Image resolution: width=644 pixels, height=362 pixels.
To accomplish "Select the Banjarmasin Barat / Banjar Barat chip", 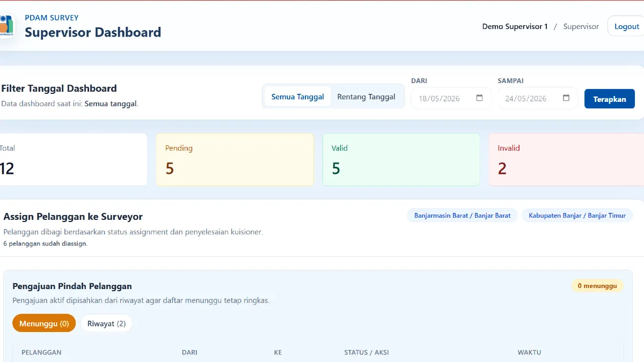I will pyautogui.click(x=462, y=216).
